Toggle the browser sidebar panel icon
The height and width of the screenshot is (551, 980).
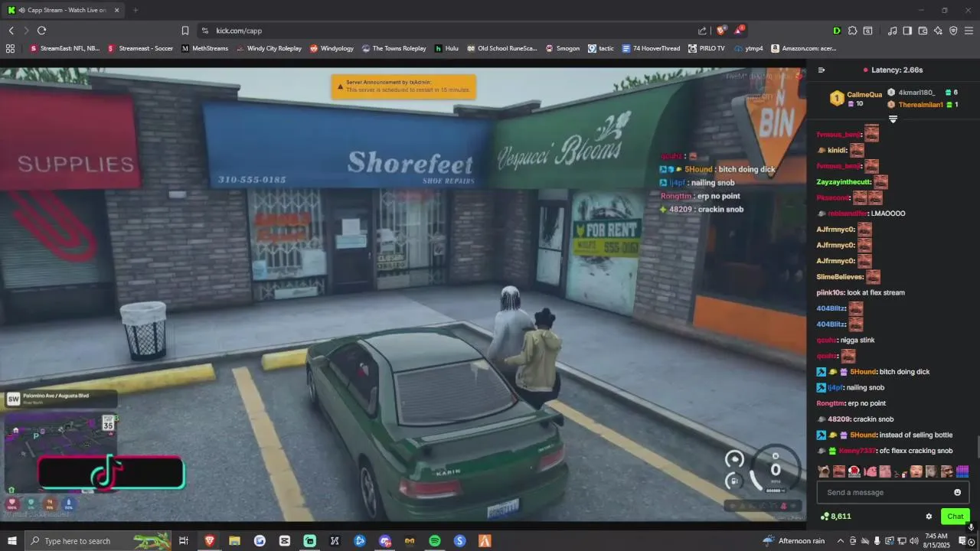(907, 31)
